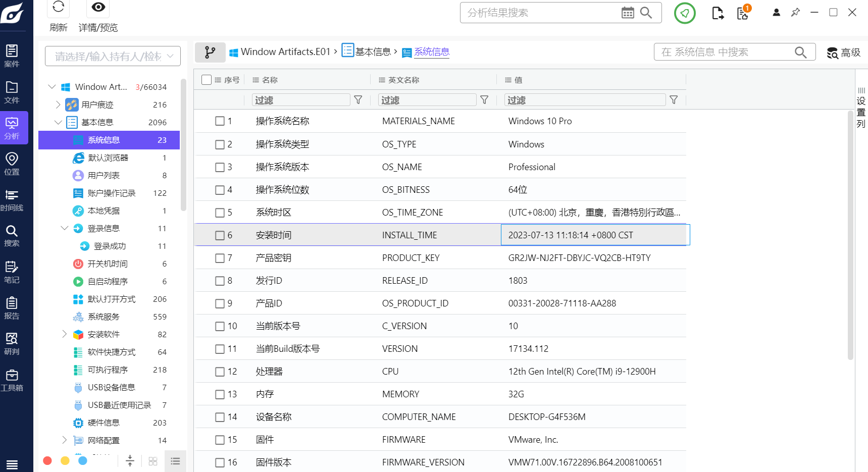This screenshot has height=472, width=868.
Task: Click the filter funnel for 英文名称 column
Action: pyautogui.click(x=484, y=100)
